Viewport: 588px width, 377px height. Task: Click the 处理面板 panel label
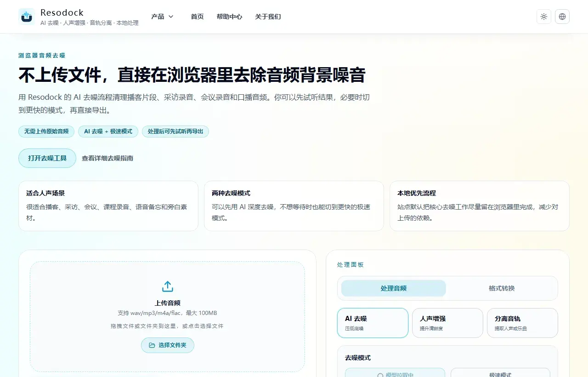coord(351,265)
